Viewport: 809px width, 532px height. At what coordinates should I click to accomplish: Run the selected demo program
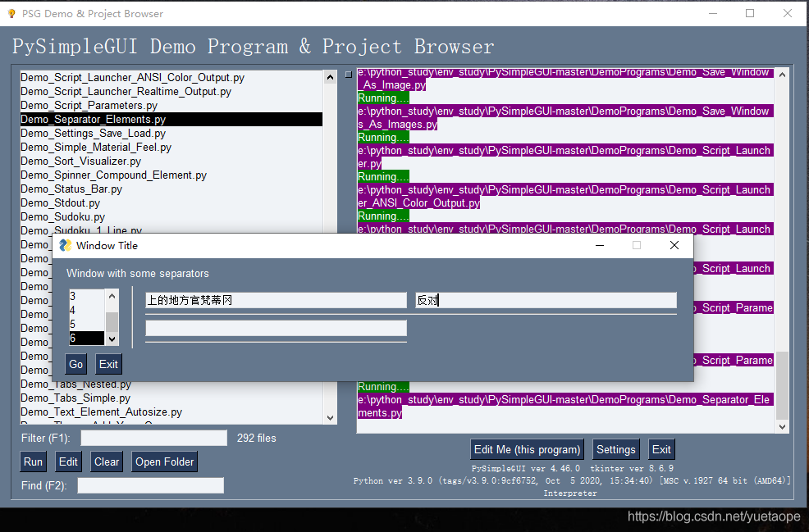33,462
